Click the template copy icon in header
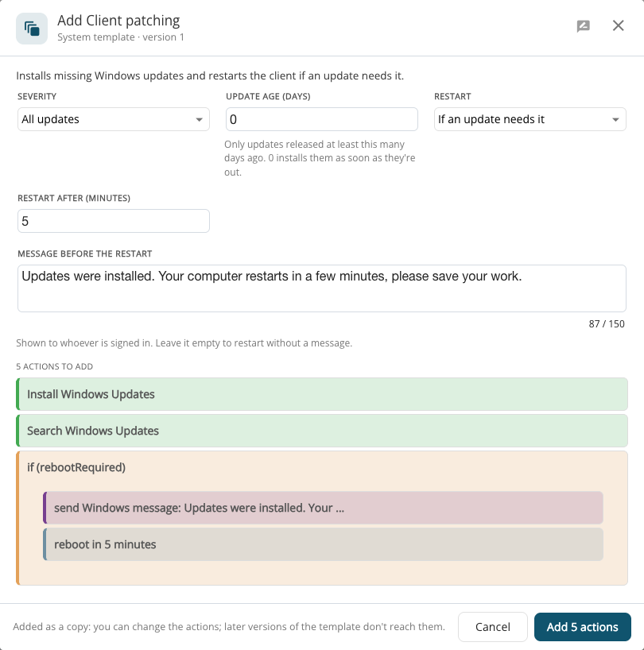The width and height of the screenshot is (644, 650). (x=32, y=29)
